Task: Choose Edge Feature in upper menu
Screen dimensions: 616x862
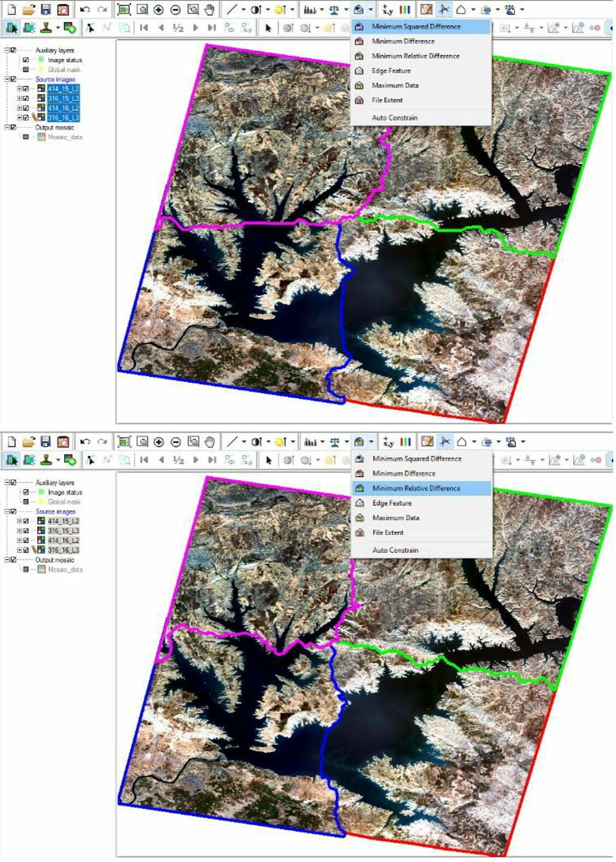Action: pos(421,71)
